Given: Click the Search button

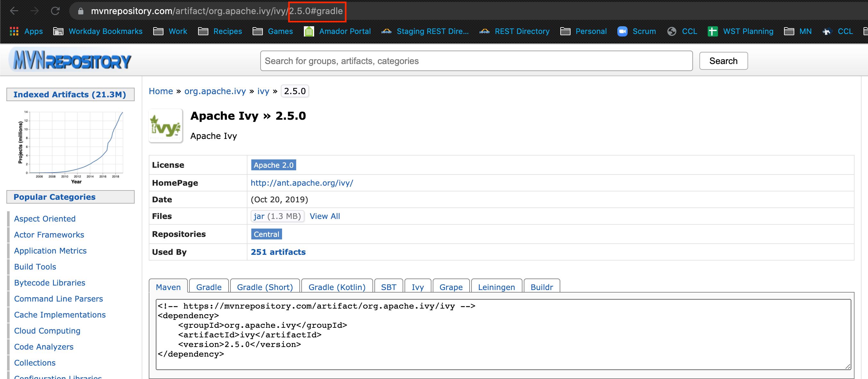Looking at the screenshot, I should (x=723, y=61).
